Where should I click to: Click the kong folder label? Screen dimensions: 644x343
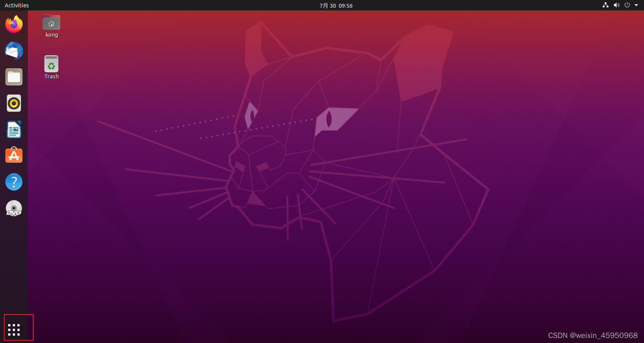click(52, 35)
